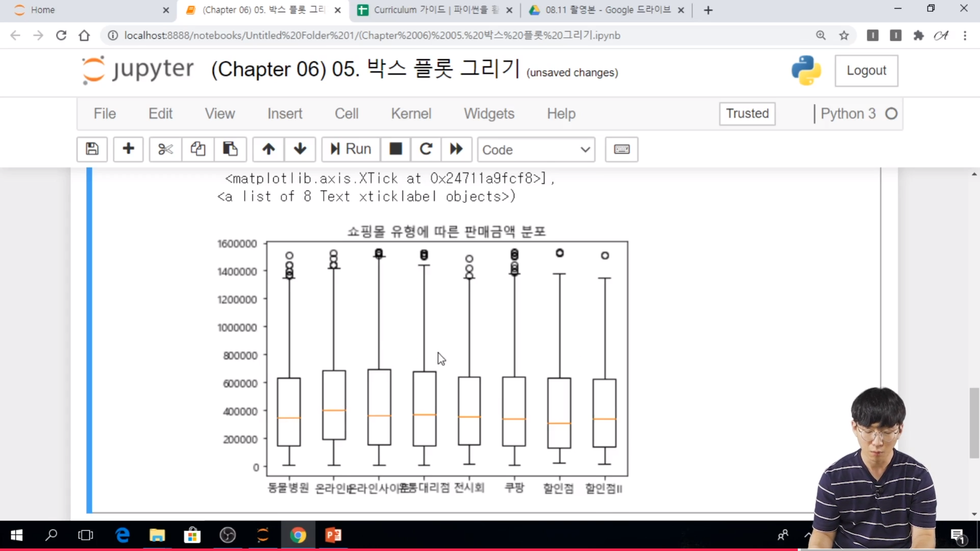
Task: Open the Code cell type dropdown
Action: pos(536,149)
